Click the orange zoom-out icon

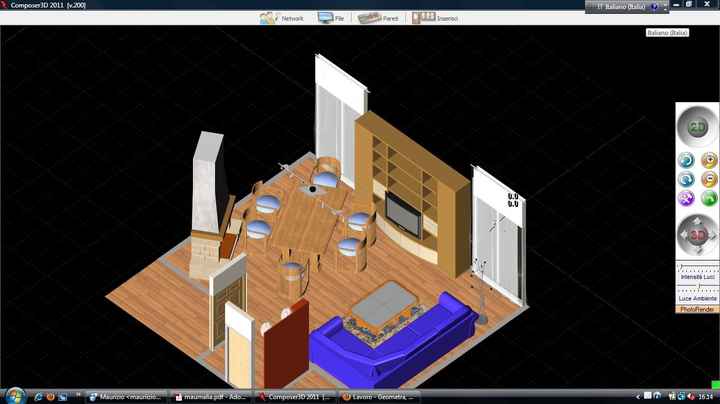pos(709,179)
